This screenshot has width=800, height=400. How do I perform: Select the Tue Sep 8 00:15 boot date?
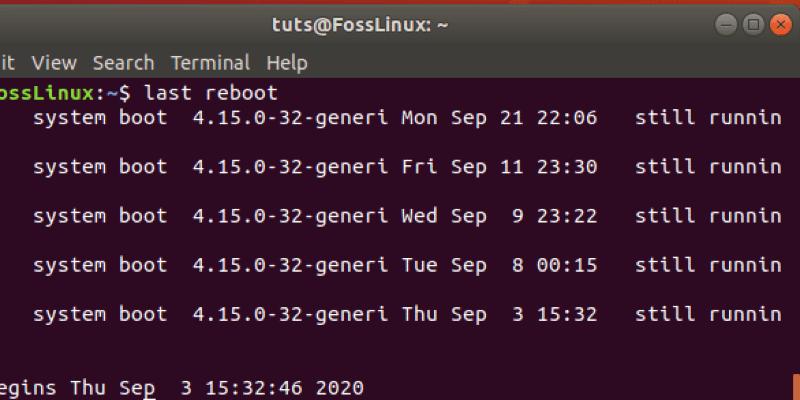tap(498, 265)
